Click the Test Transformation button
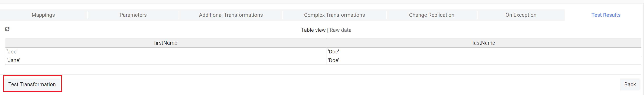644x95 pixels. [32, 84]
